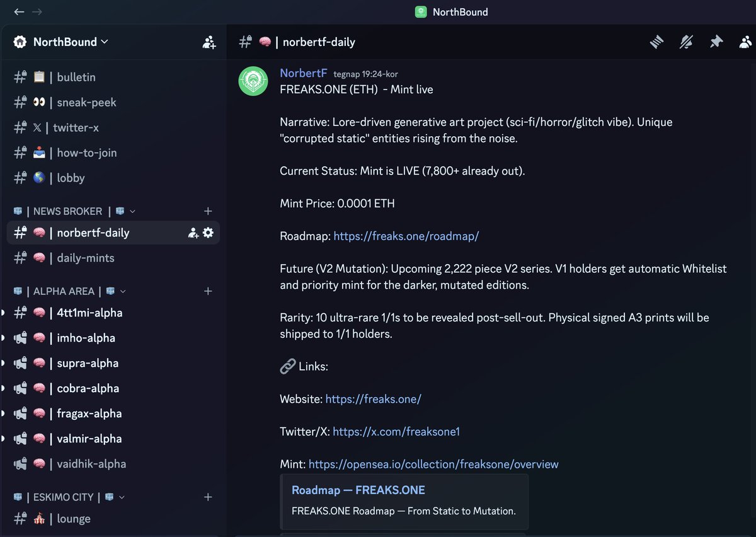The image size is (756, 537).
Task: Click the channel title norbertf-daily in header
Action: tap(319, 42)
